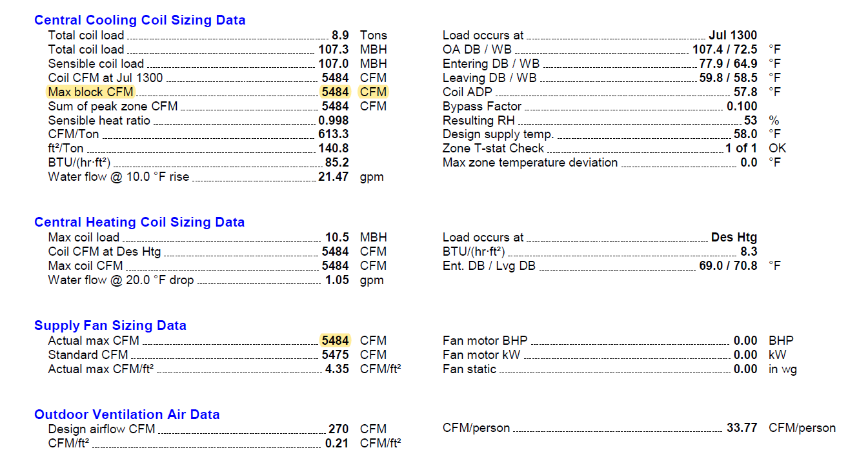Image resolution: width=868 pixels, height=450 pixels.
Task: Click the Zone T-stat Check label
Action: tap(493, 149)
